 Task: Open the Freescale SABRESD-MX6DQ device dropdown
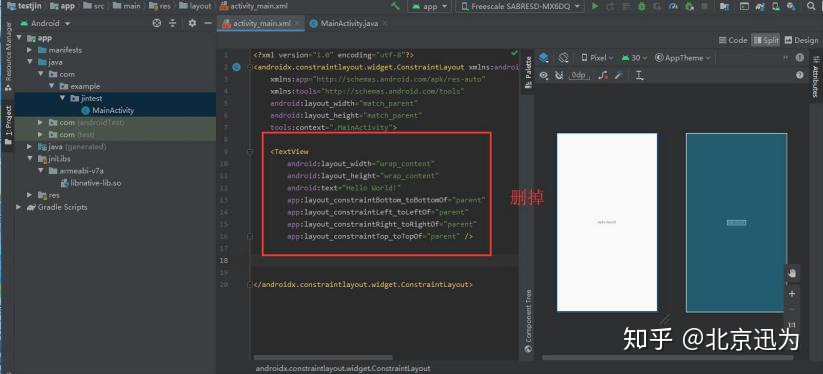click(521, 6)
